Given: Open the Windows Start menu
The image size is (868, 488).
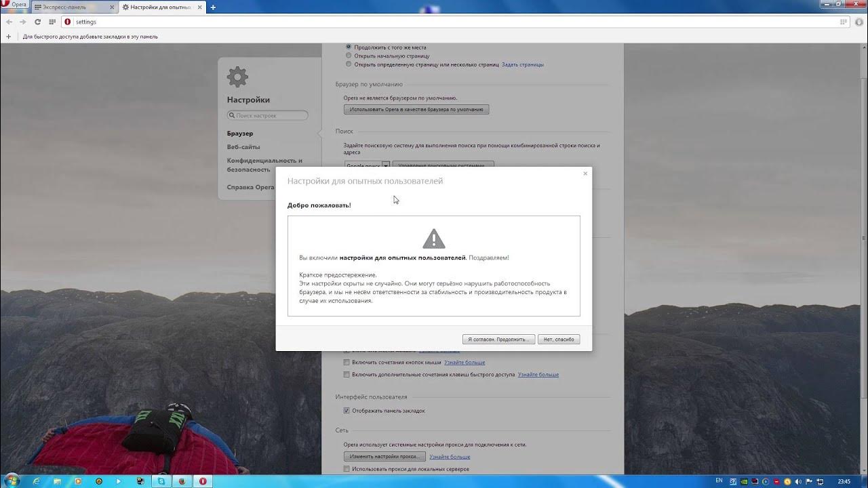Looking at the screenshot, I should [x=12, y=481].
